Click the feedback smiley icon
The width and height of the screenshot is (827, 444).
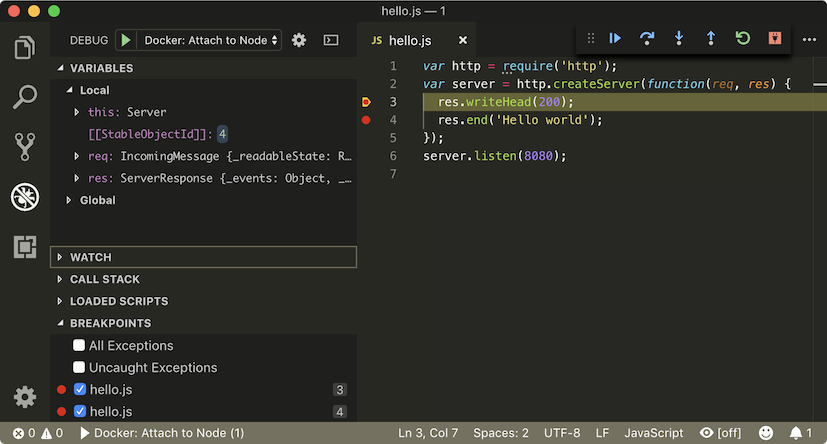click(766, 433)
